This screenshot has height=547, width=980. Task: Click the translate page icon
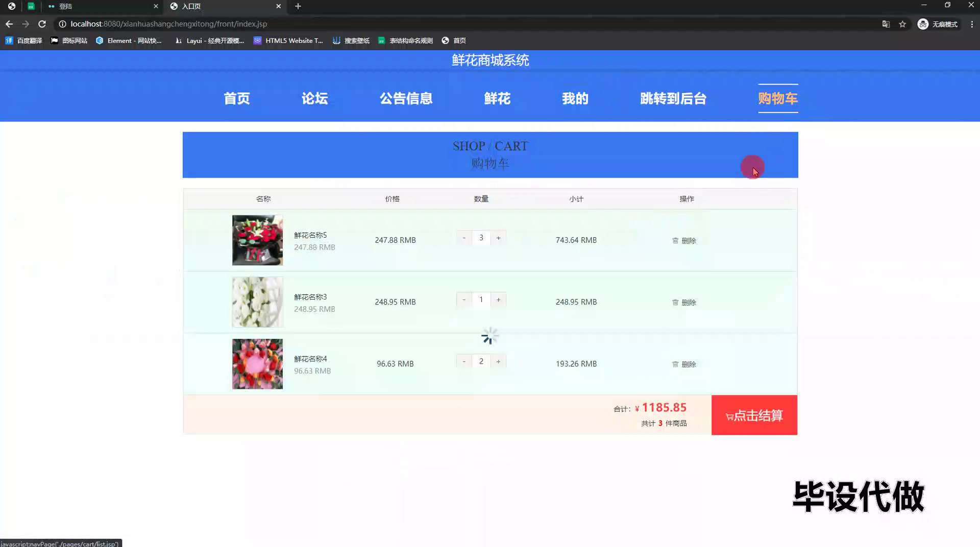pyautogui.click(x=886, y=24)
